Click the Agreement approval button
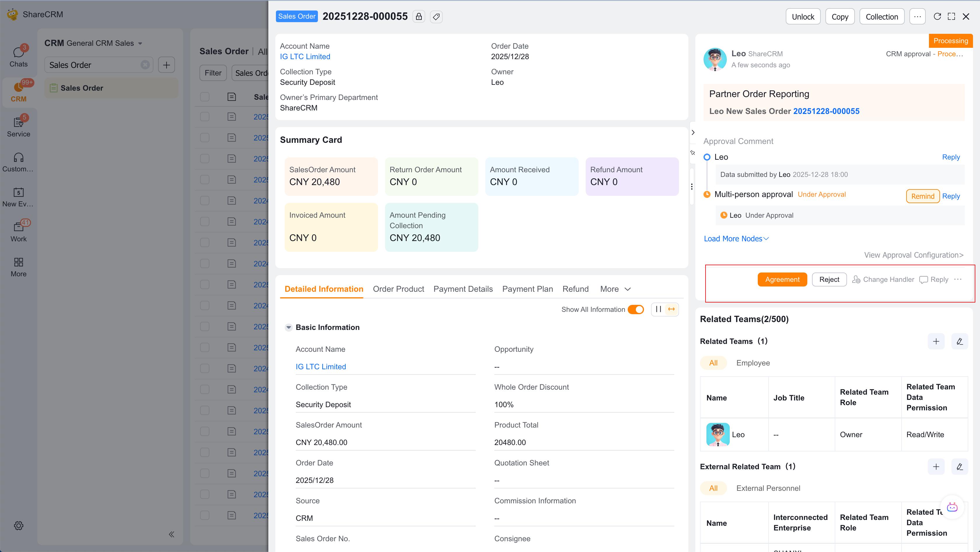This screenshot has width=980, height=552. coord(782,279)
